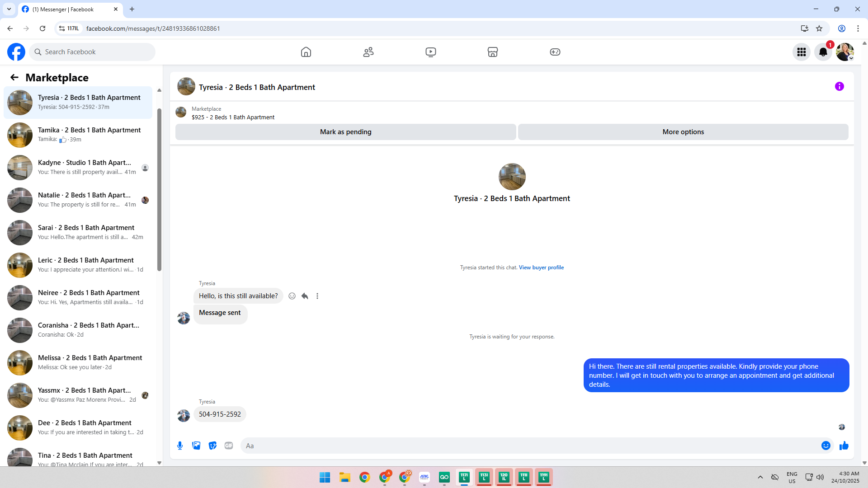
Task: Open the Neiree conversation
Action: click(78, 297)
